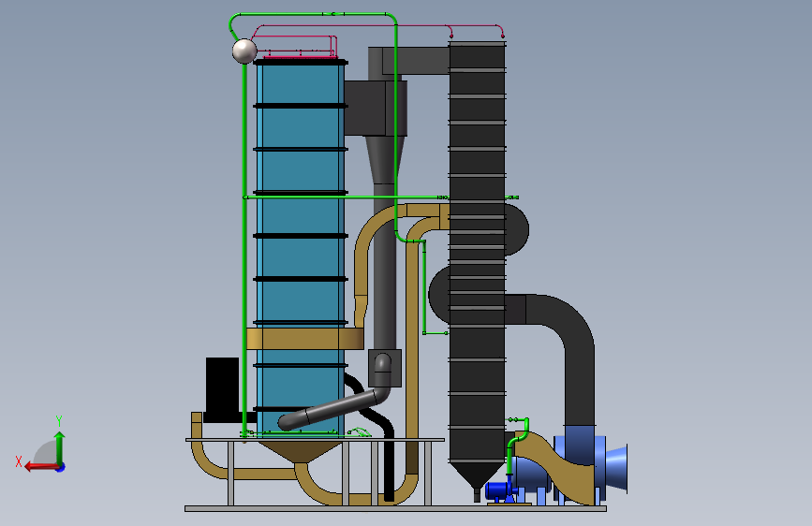Select the blue fan inlet cone
Viewport: 812px width, 526px height.
point(616,469)
